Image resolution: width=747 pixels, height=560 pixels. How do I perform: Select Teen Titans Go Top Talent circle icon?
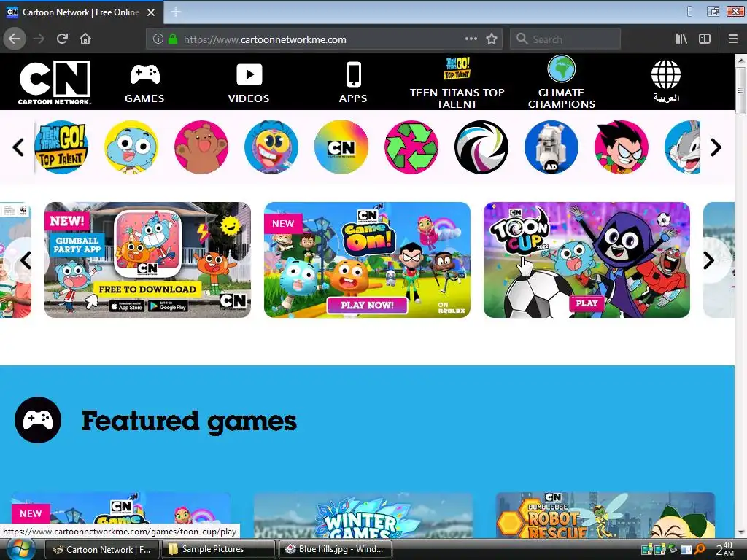click(x=61, y=147)
